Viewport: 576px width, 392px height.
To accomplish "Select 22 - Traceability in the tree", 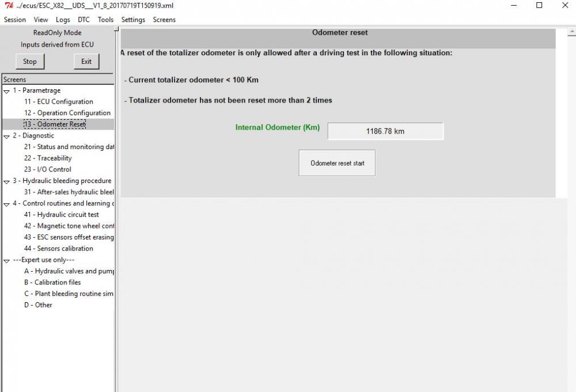I will (48, 158).
